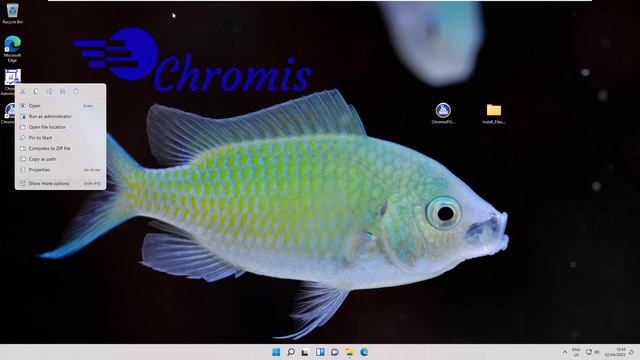The height and width of the screenshot is (360, 640).
Task: Select the Microsoft Edge desktop shortcut
Action: 12,49
